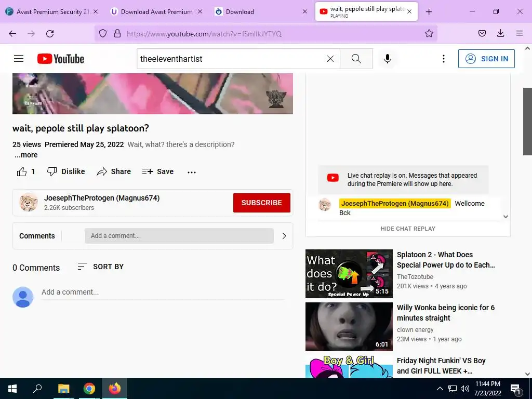532x399 pixels.
Task: Share the video
Action: pyautogui.click(x=114, y=171)
